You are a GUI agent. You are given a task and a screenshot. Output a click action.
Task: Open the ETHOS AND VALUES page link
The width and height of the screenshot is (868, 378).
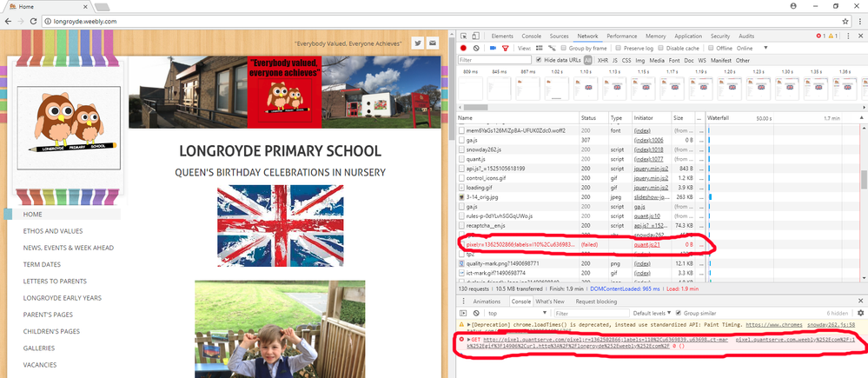[53, 231]
